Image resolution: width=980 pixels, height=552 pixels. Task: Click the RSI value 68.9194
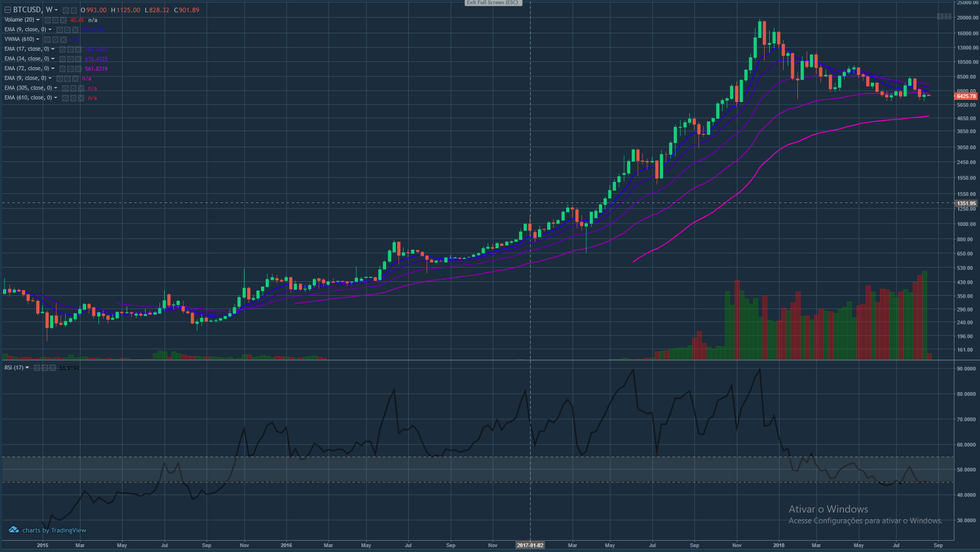69,368
